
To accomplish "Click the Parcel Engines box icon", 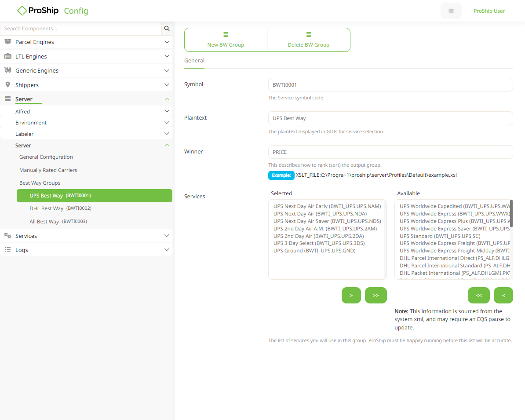I will [x=8, y=41].
